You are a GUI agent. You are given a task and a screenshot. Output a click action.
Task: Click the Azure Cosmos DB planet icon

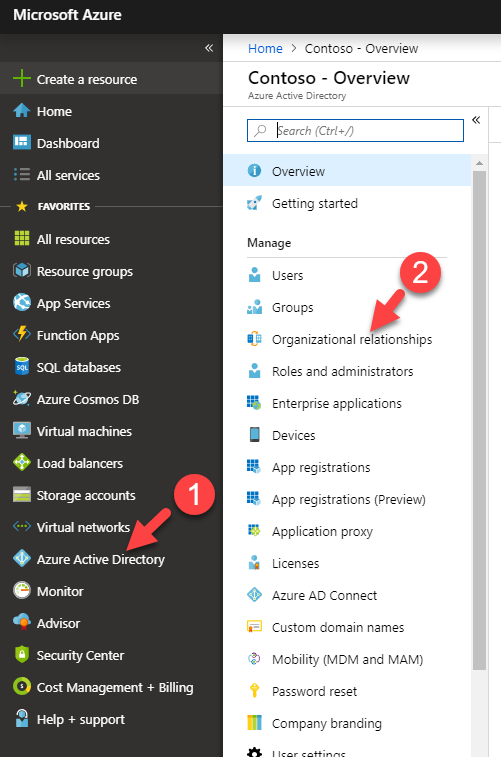pyautogui.click(x=22, y=399)
